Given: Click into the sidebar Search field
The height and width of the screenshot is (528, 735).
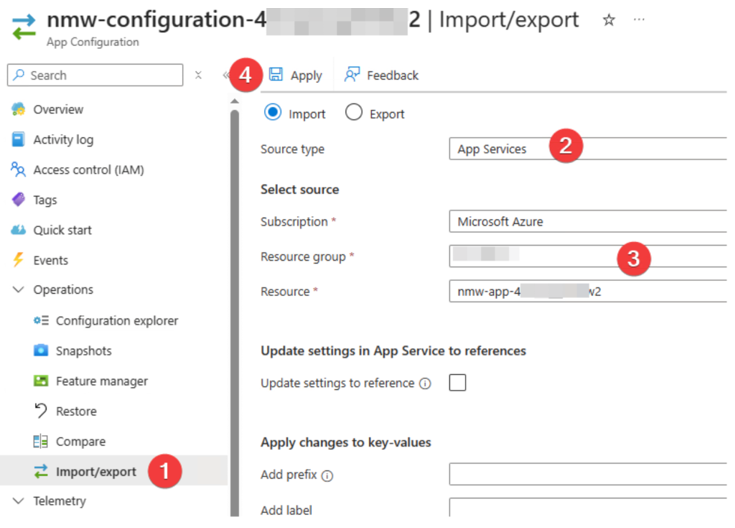Looking at the screenshot, I should coord(95,75).
